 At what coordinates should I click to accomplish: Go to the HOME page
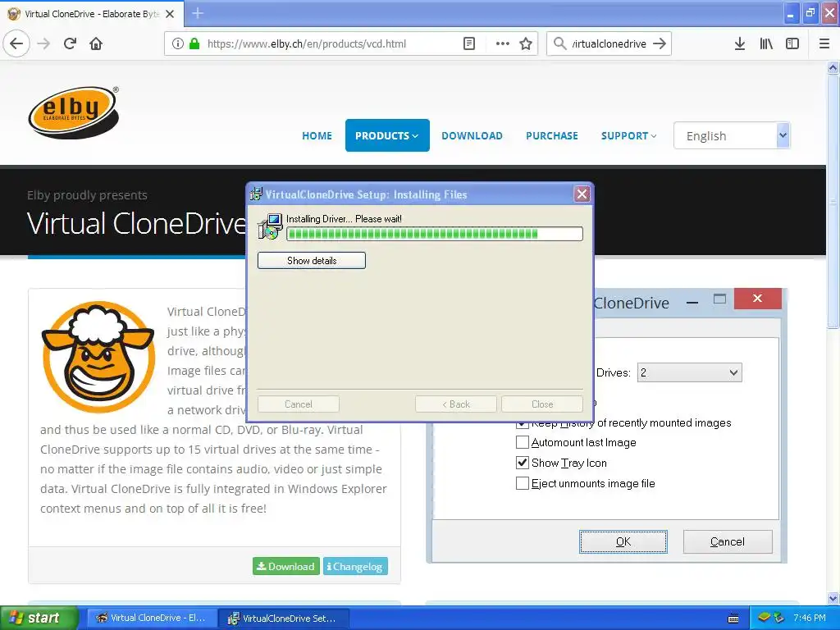click(317, 135)
